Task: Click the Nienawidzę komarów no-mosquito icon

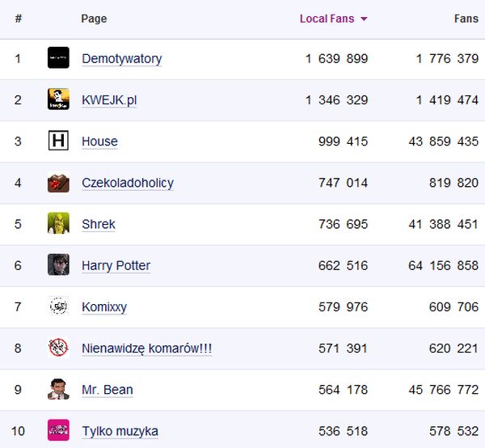Action: point(58,349)
